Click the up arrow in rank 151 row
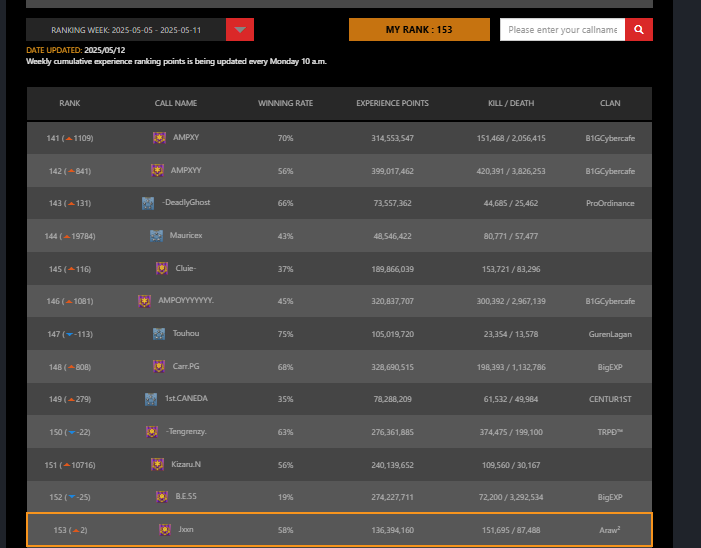Viewport: 701px width, 548px height. tap(67, 465)
